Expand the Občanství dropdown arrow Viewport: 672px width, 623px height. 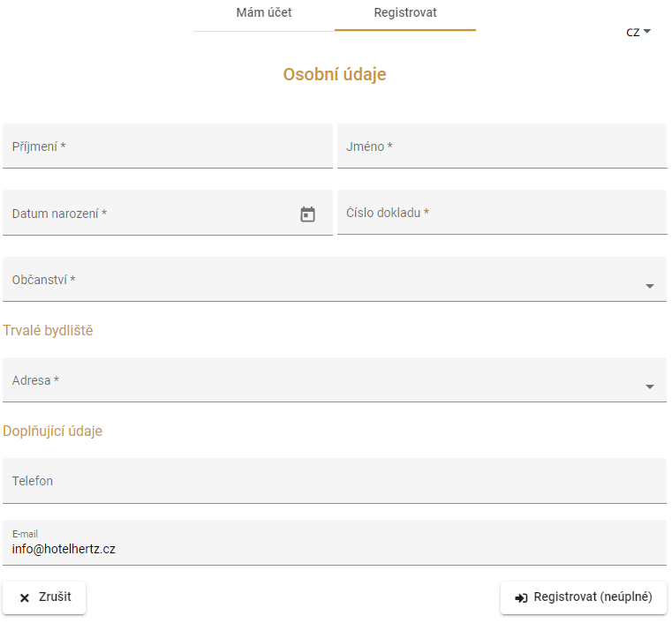click(x=649, y=286)
